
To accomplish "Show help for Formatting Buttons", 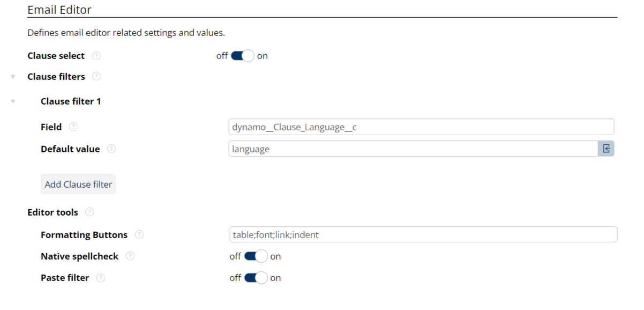I will pyautogui.click(x=139, y=235).
